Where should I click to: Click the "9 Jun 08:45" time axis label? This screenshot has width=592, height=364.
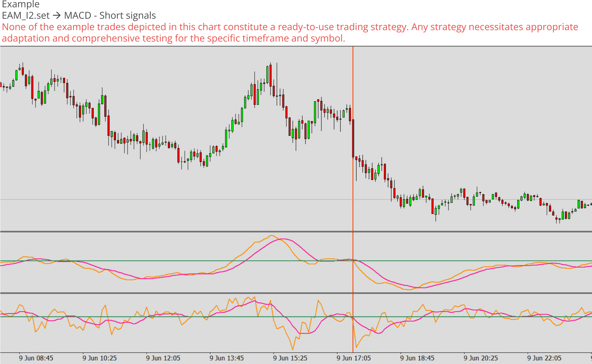click(x=36, y=358)
